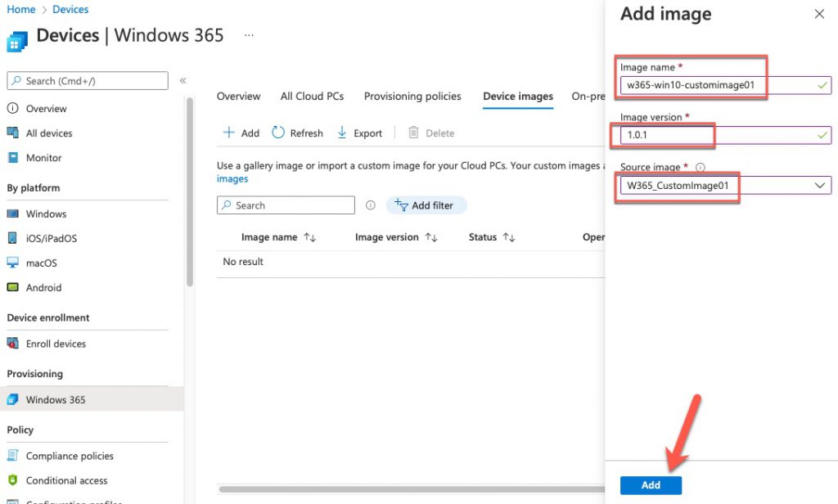
Task: Sort by Image version column arrows
Action: (x=431, y=237)
